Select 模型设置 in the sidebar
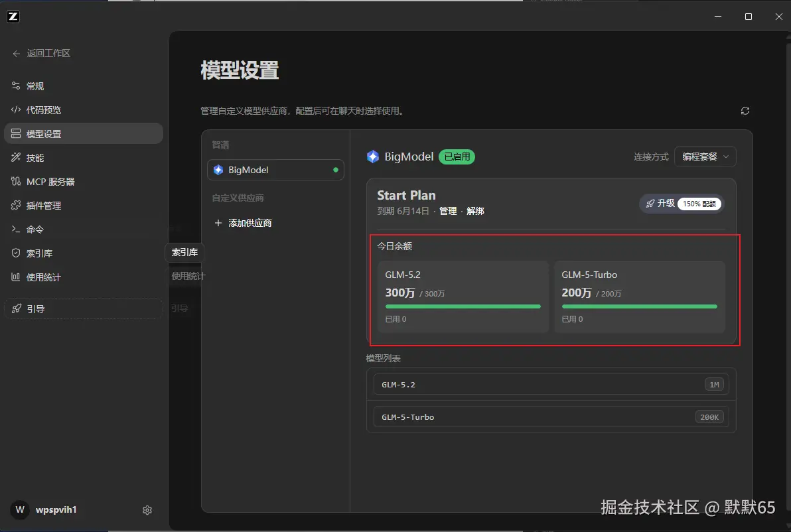The image size is (791, 532). click(x=83, y=133)
